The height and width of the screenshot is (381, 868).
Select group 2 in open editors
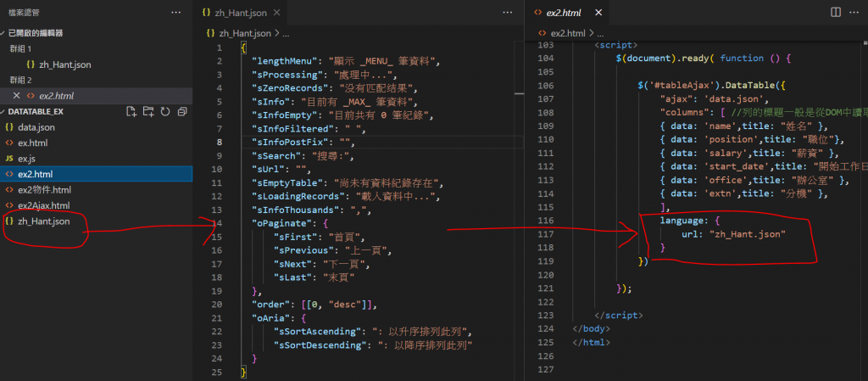21,80
